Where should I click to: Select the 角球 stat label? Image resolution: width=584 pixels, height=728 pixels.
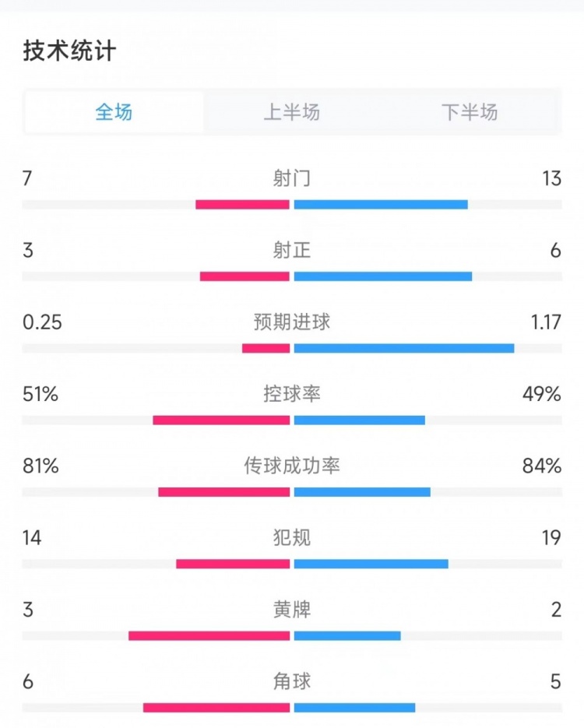click(x=291, y=681)
